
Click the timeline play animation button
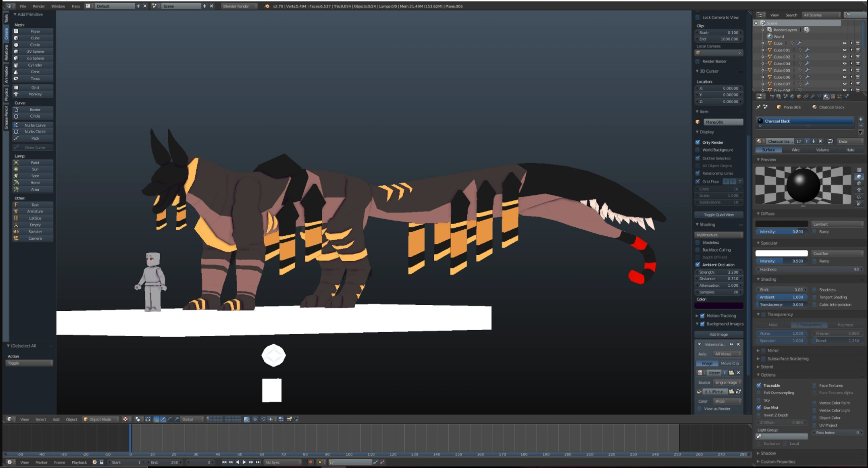[x=244, y=462]
